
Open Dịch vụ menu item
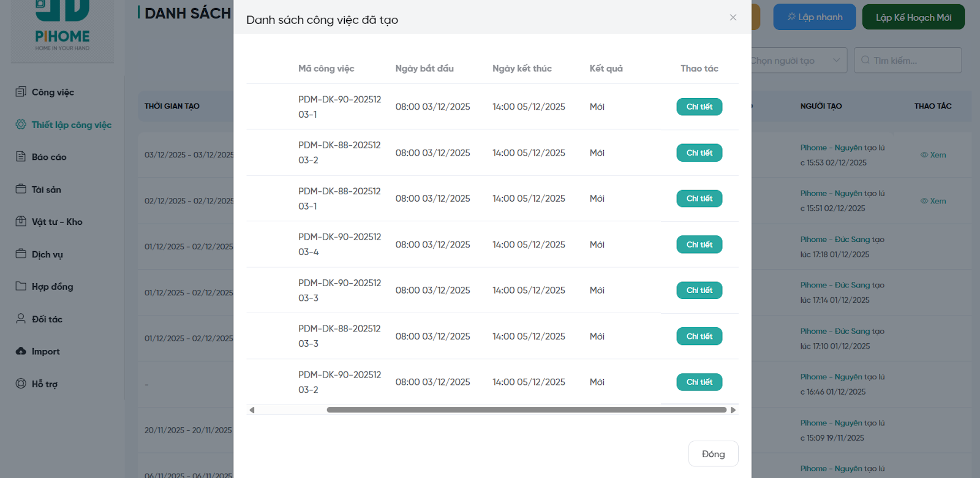(47, 254)
